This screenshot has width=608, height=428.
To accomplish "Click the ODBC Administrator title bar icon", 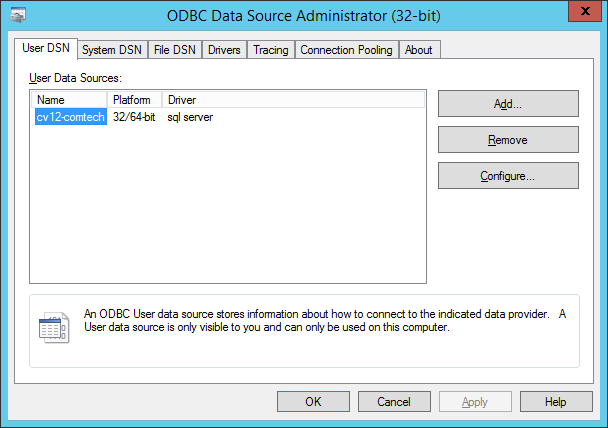I will pyautogui.click(x=18, y=15).
